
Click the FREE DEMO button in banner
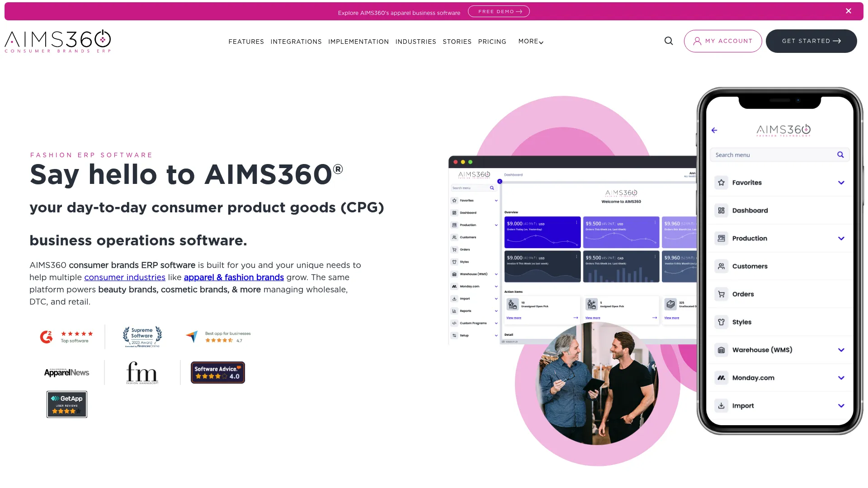(x=499, y=11)
